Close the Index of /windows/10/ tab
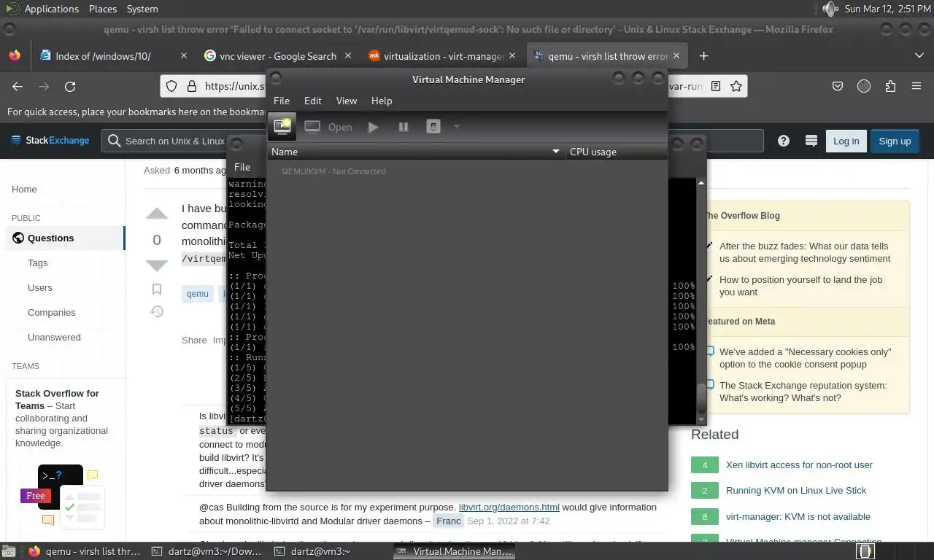This screenshot has height=560, width=934. 184,56
